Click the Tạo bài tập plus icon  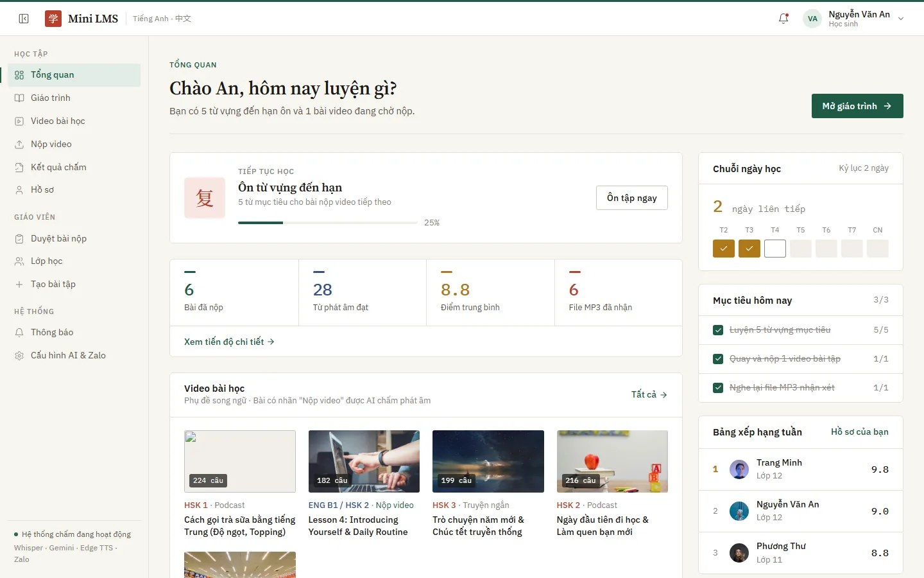(x=19, y=285)
